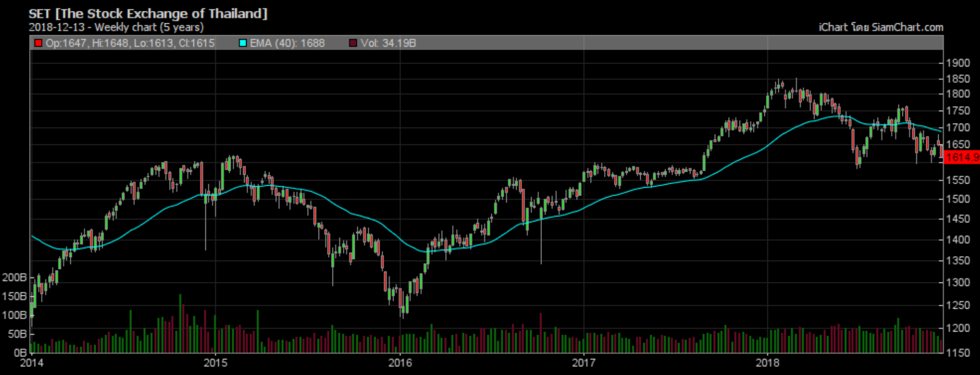The height and width of the screenshot is (375, 980).
Task: Click the 1200 price axis label
Action: [x=958, y=328]
